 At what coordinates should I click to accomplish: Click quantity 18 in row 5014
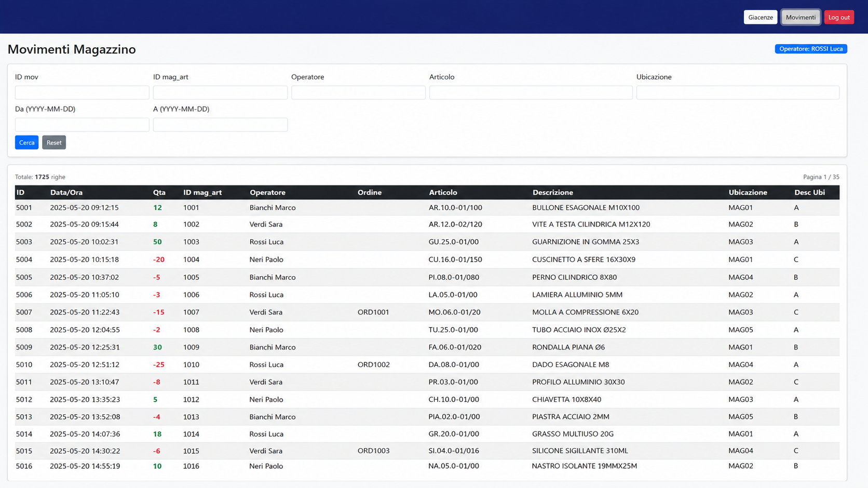click(x=157, y=433)
